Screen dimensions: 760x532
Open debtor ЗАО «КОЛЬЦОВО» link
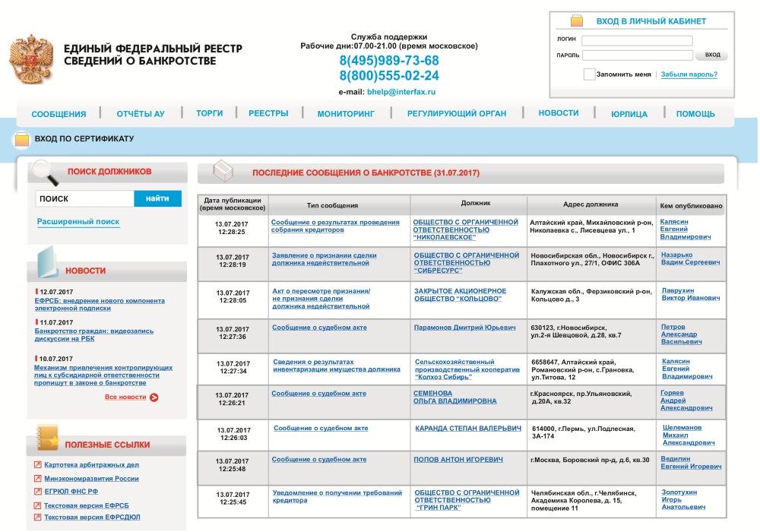pyautogui.click(x=460, y=295)
